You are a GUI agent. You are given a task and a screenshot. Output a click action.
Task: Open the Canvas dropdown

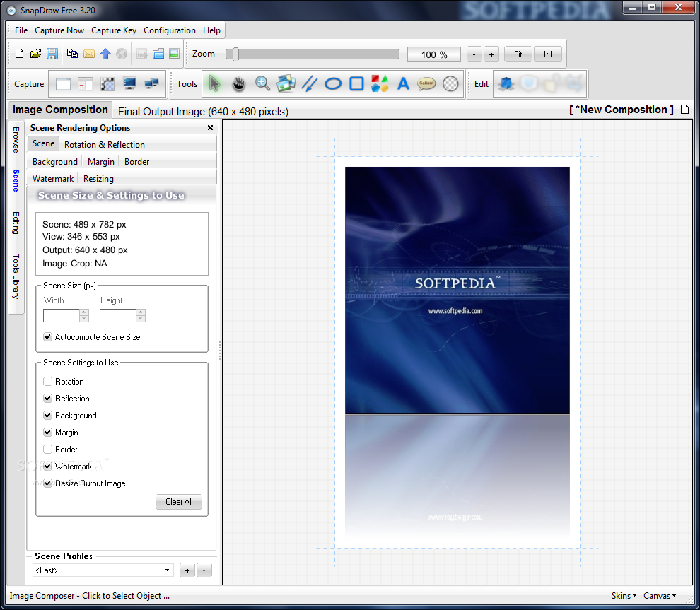coord(660,596)
